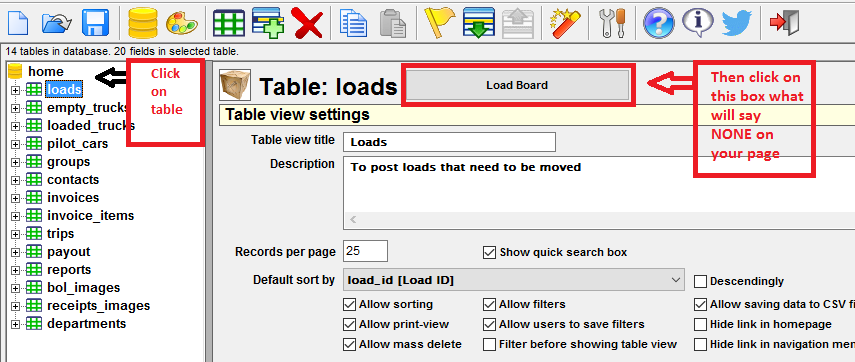This screenshot has height=362, width=855.
Task: Paste using the clipboard toolbar icon
Action: [x=393, y=23]
